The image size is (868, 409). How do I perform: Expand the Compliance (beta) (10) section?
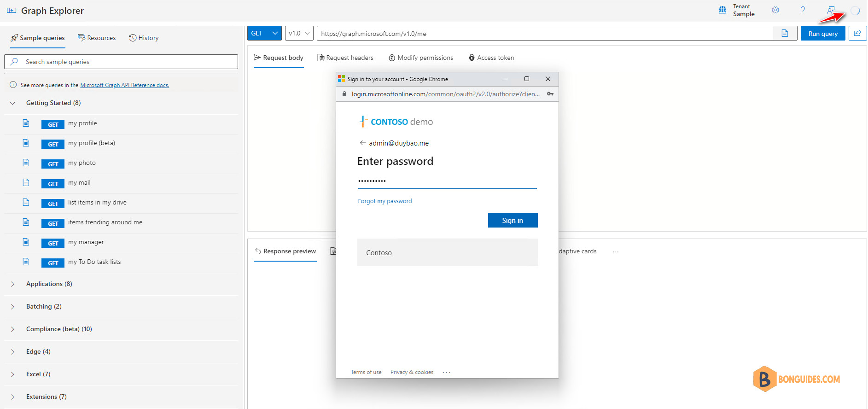pos(12,329)
